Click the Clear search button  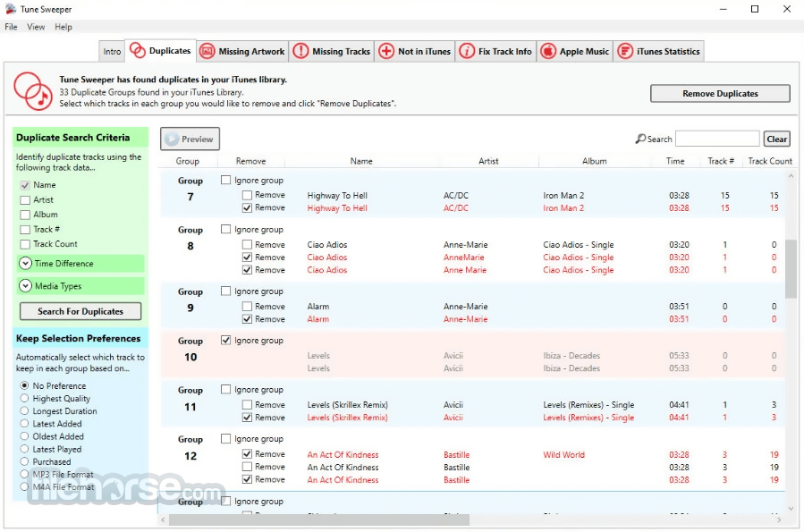pos(777,139)
